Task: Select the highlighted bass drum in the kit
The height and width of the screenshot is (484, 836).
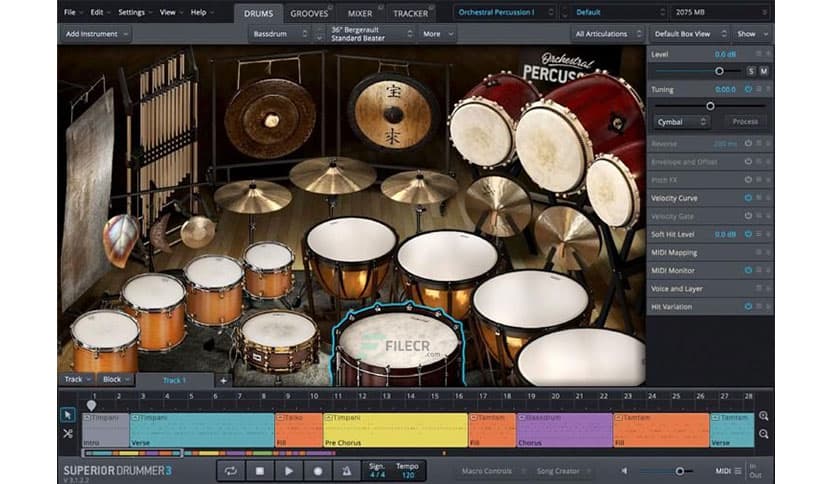Action: (x=398, y=344)
